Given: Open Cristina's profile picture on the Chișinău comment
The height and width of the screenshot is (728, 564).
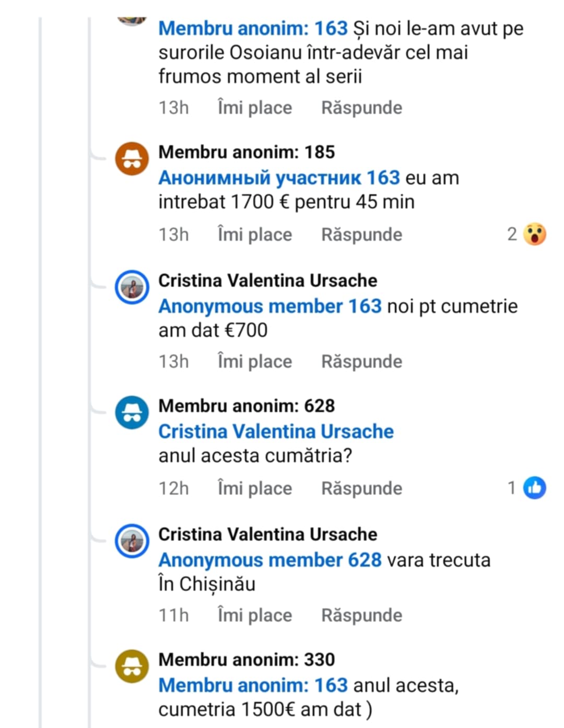Looking at the screenshot, I should coord(132,541).
